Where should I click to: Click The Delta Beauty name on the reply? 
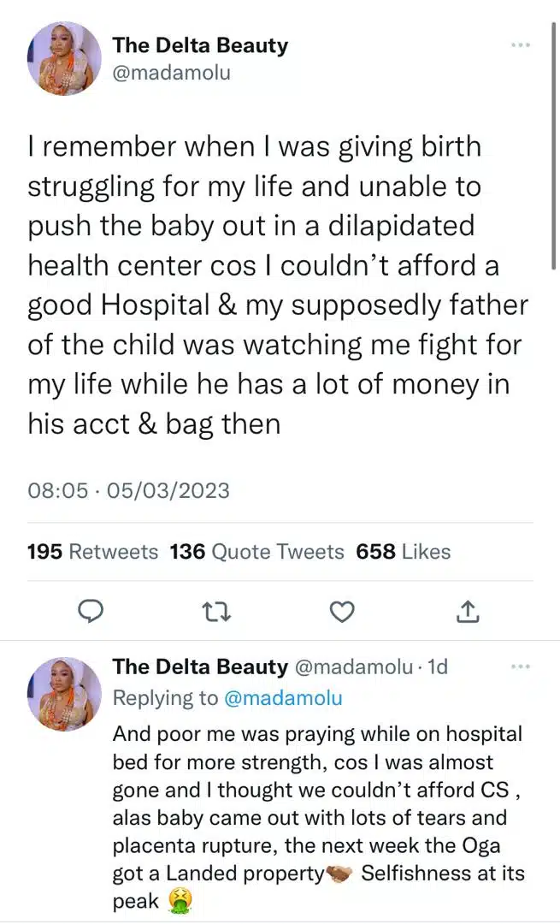(200, 667)
